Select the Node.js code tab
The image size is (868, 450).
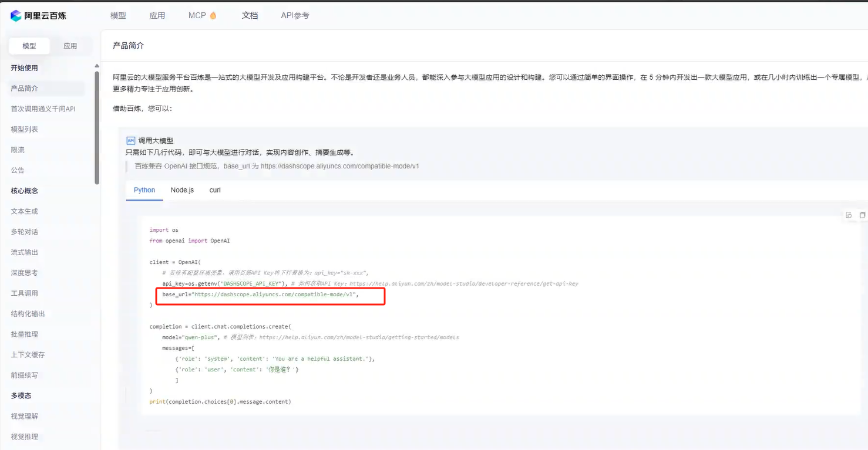[182, 190]
